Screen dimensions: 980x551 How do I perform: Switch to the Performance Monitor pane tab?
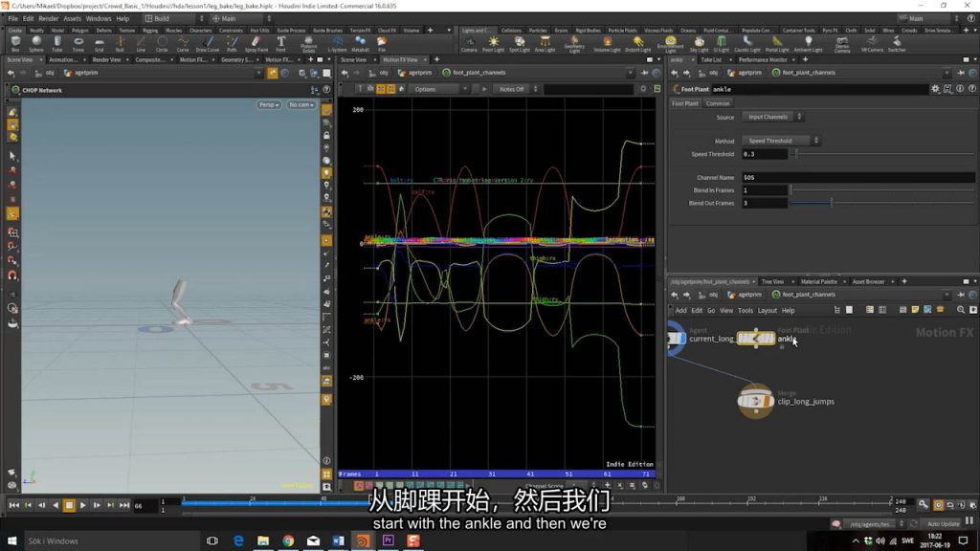click(x=763, y=60)
